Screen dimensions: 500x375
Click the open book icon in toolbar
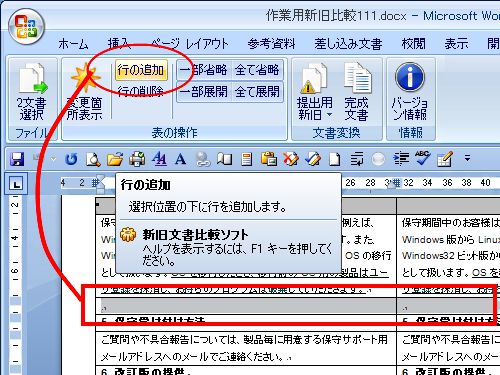(224, 159)
